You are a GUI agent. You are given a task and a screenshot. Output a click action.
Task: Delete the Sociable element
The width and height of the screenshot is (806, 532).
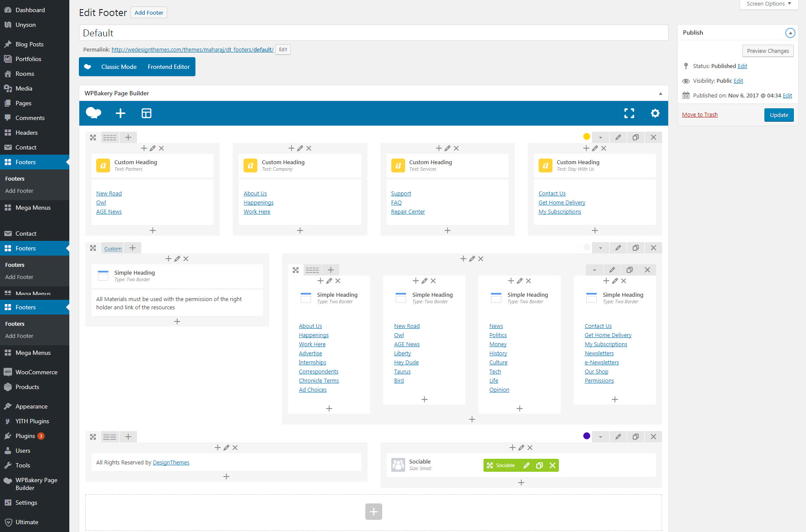click(x=552, y=465)
